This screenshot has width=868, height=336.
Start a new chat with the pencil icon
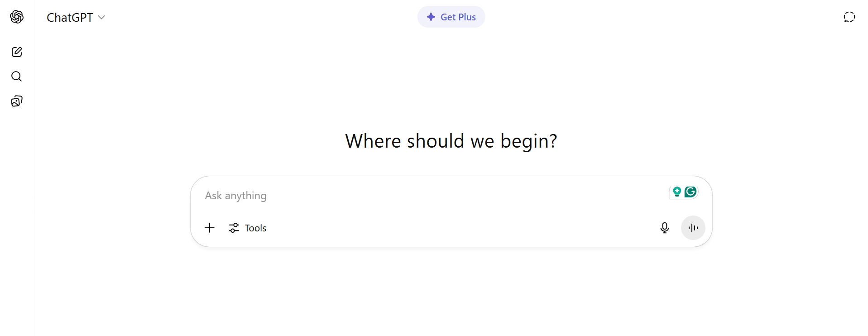tap(17, 52)
